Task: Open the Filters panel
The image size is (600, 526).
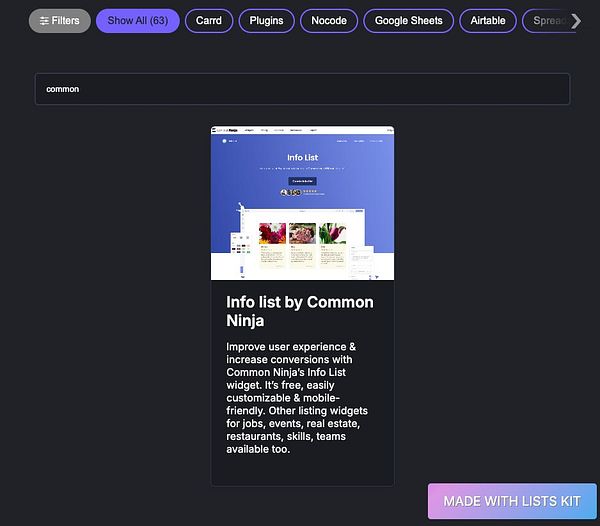Action: coord(60,21)
